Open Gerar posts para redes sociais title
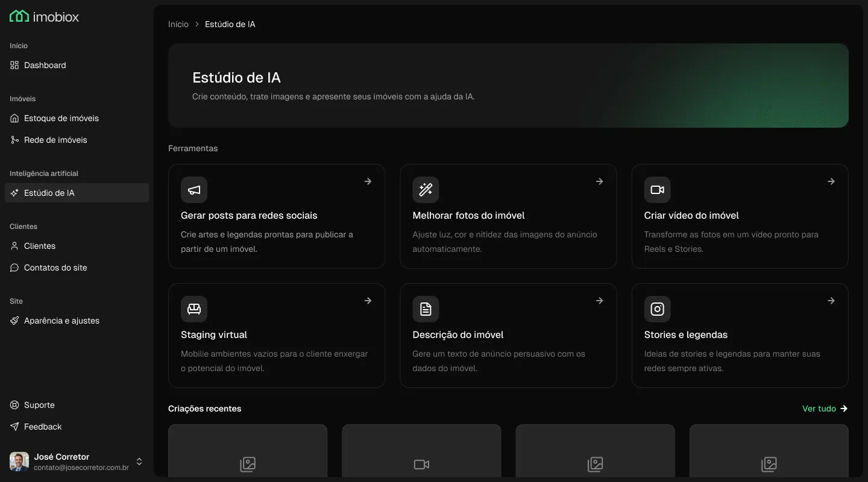 click(249, 215)
